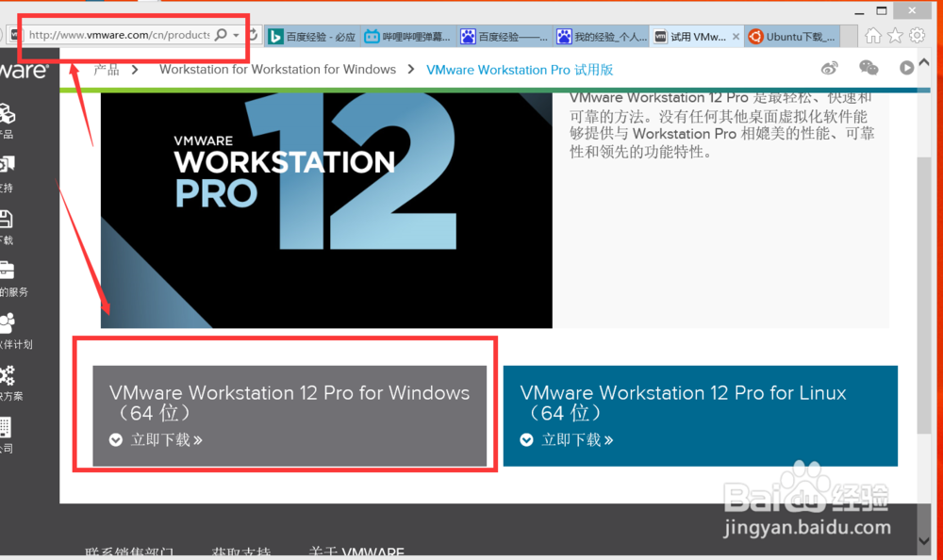Click 立即下载 under the Windows version

[167, 440]
